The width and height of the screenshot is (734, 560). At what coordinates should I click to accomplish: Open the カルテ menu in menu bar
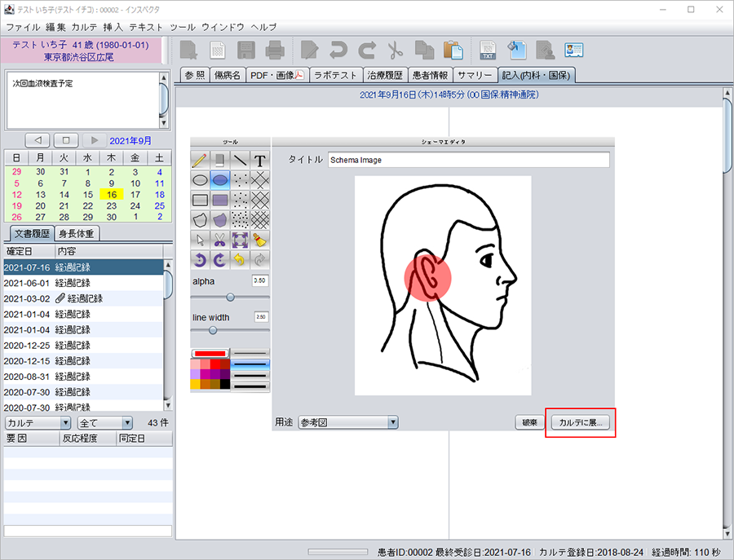tap(84, 27)
